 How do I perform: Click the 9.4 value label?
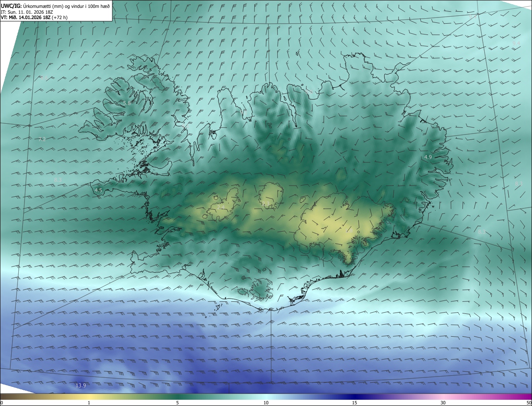tap(516, 43)
